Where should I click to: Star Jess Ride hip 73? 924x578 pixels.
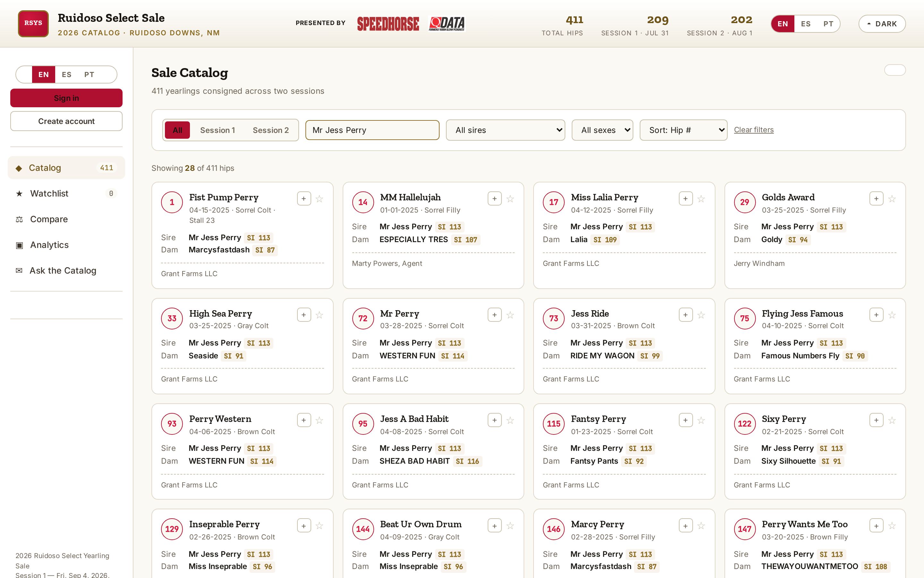pos(701,315)
